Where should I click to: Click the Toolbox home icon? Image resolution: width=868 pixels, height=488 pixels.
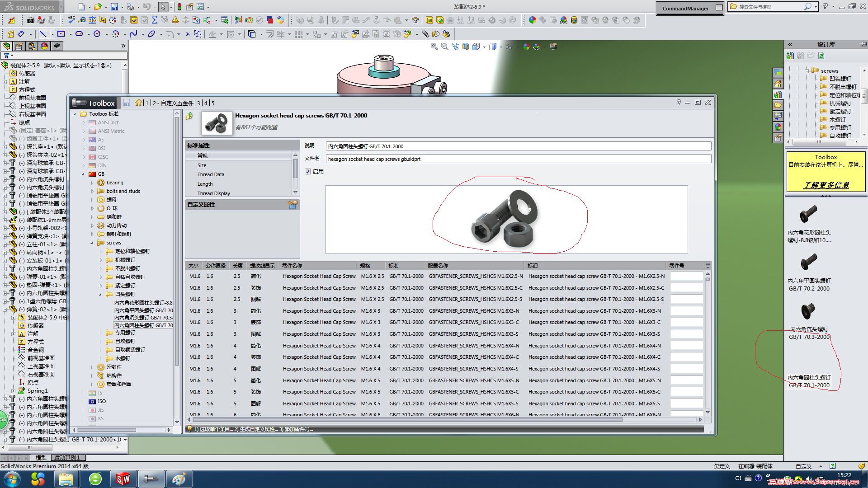point(138,103)
